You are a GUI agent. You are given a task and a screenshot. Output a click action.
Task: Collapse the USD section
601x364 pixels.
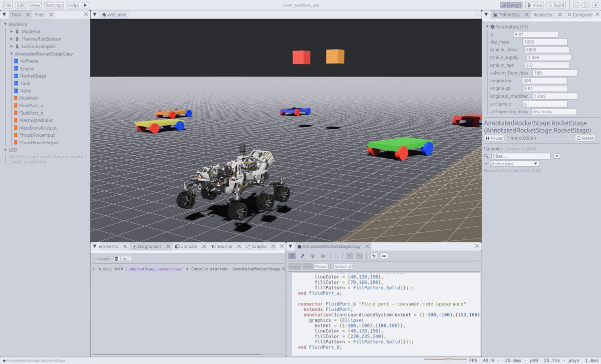[6, 150]
